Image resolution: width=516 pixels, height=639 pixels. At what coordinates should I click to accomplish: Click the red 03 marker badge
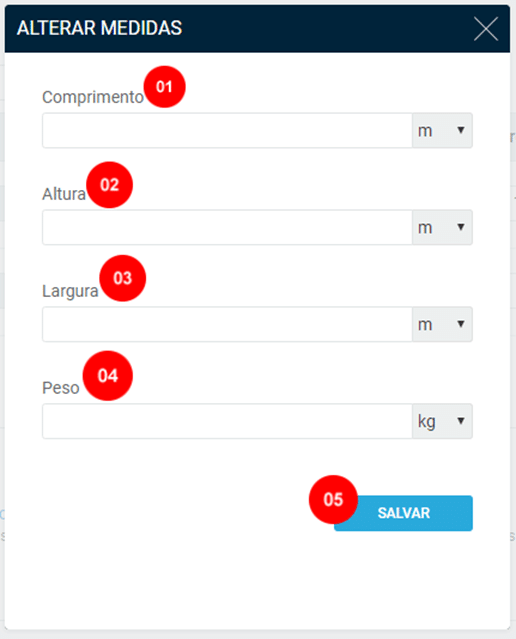tap(123, 278)
